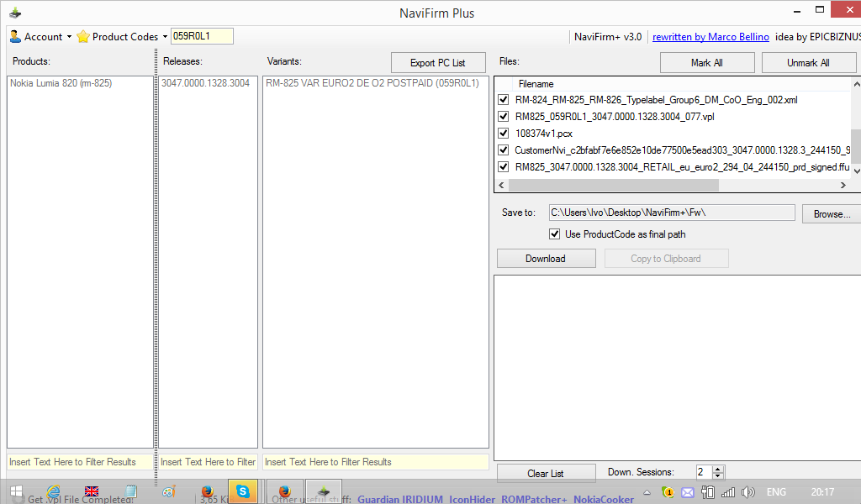Click the Product Codes star icon
861x504 pixels.
[x=83, y=36]
